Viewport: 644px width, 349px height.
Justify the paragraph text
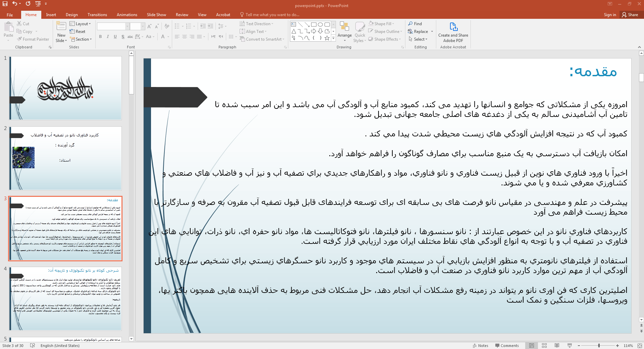click(x=199, y=37)
